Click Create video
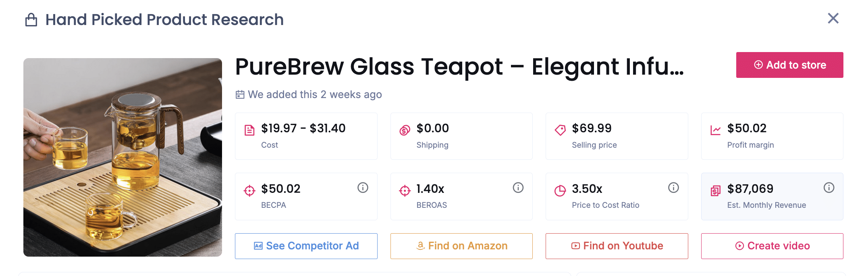The height and width of the screenshot is (276, 868). (x=772, y=245)
